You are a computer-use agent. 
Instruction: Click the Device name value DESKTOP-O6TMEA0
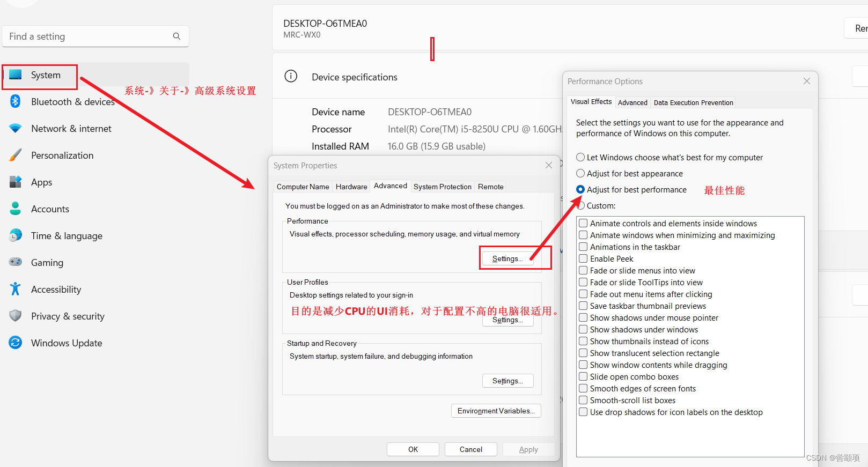[430, 112]
